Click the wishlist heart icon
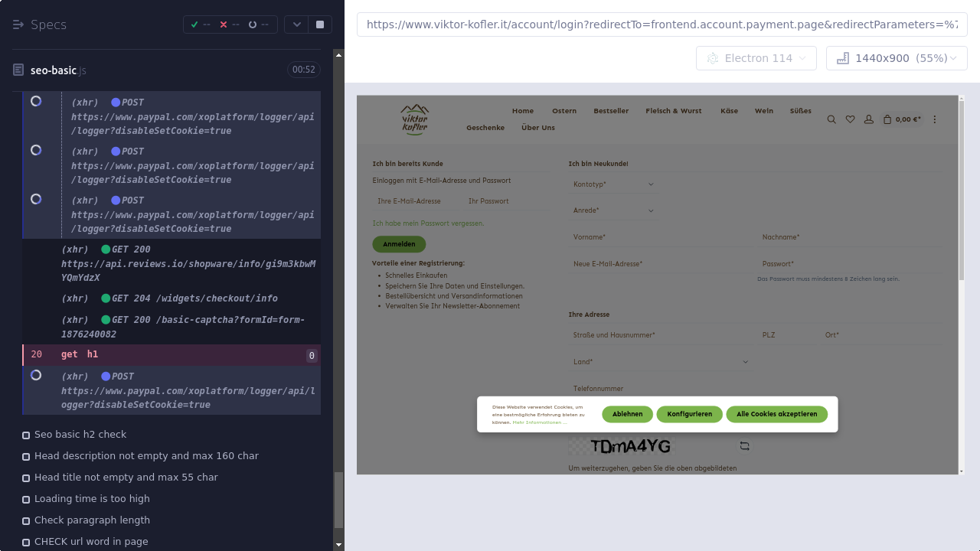Screen dimensions: 980x551 (x=850, y=119)
